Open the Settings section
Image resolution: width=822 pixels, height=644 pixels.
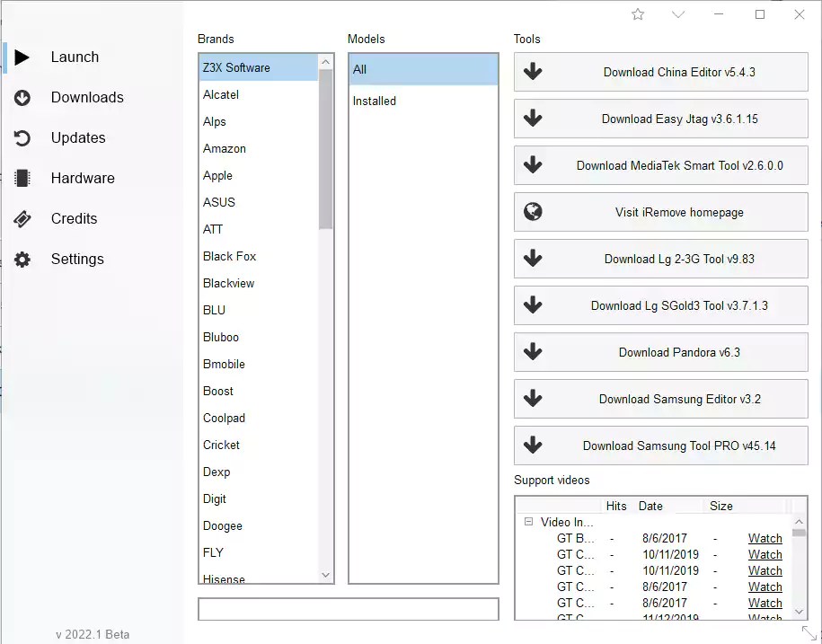(x=77, y=259)
